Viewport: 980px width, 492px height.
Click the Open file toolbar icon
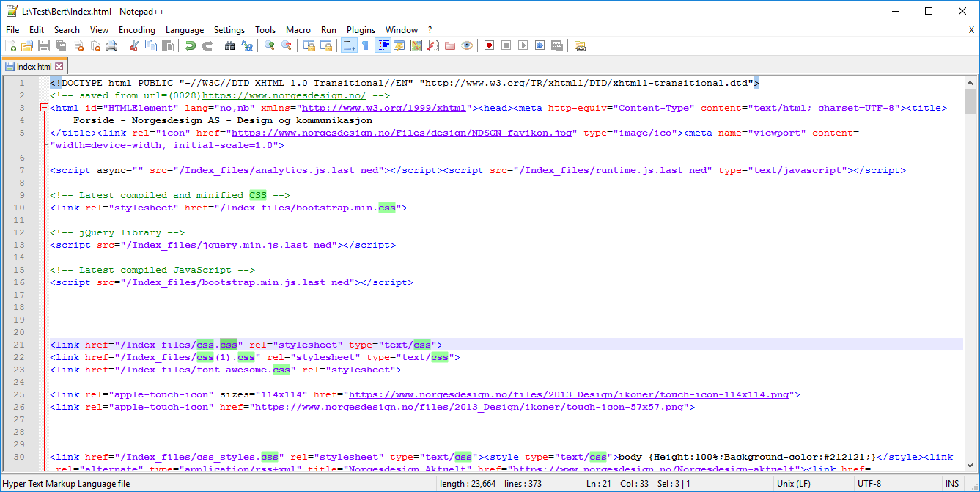coord(27,45)
